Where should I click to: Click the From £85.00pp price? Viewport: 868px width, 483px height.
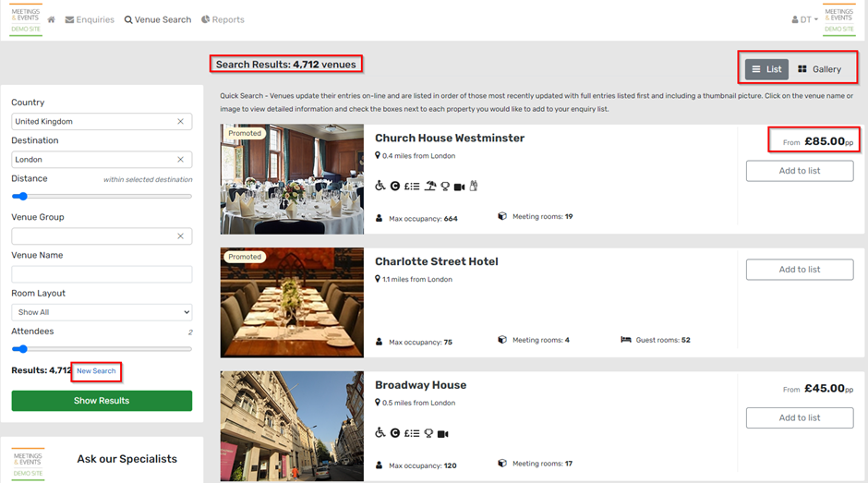click(817, 142)
